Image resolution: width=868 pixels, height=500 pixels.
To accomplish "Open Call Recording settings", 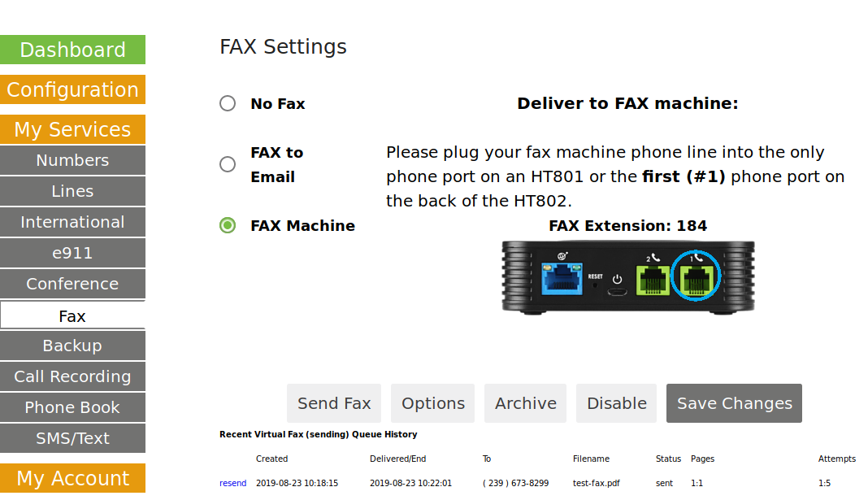I will [x=72, y=376].
